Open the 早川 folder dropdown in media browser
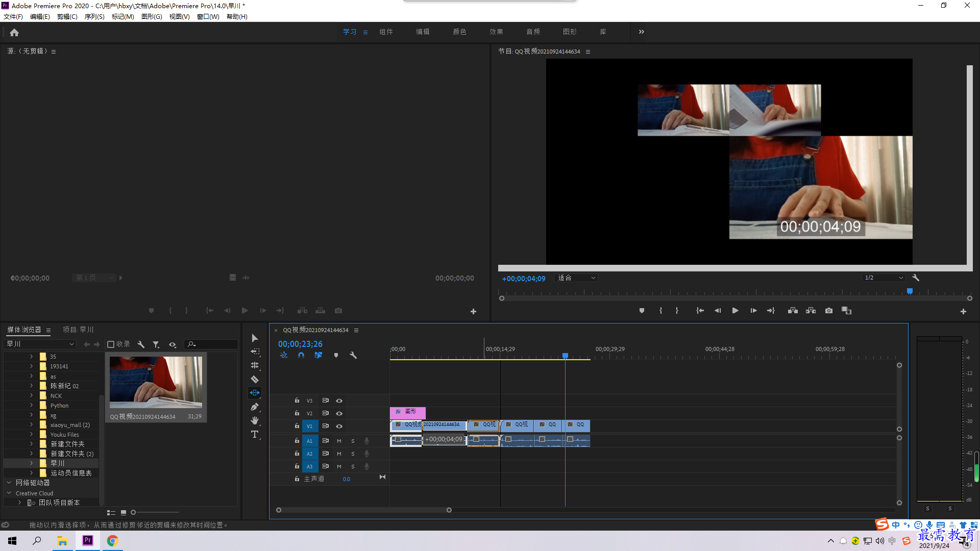This screenshot has width=980, height=551. 41,344
